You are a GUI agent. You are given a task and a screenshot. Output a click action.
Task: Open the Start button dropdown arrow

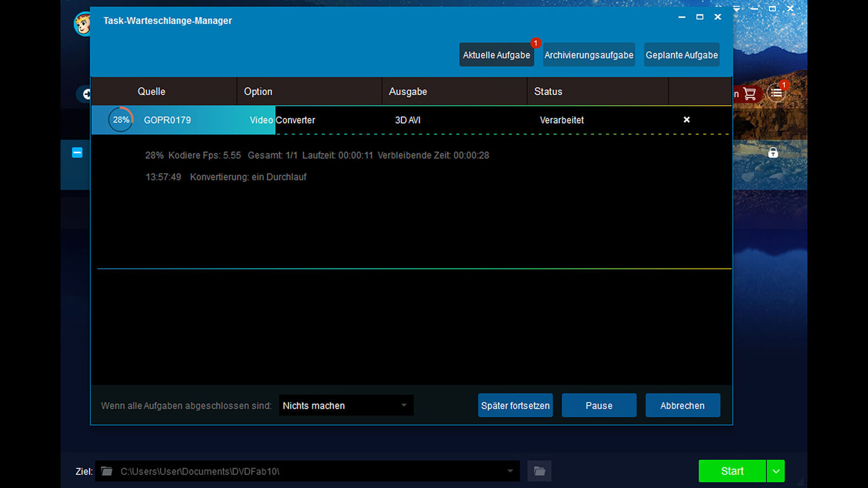click(776, 471)
